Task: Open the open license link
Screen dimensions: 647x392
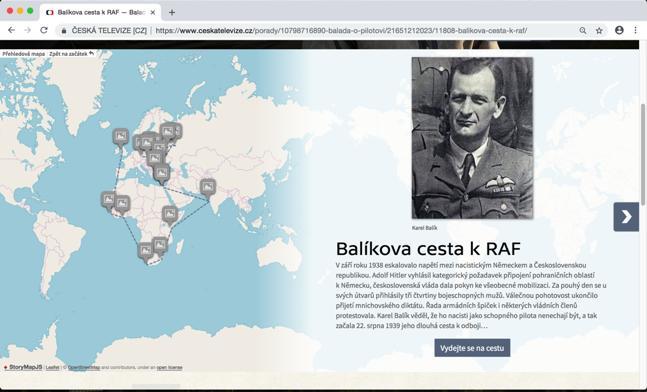Action: 169,368
